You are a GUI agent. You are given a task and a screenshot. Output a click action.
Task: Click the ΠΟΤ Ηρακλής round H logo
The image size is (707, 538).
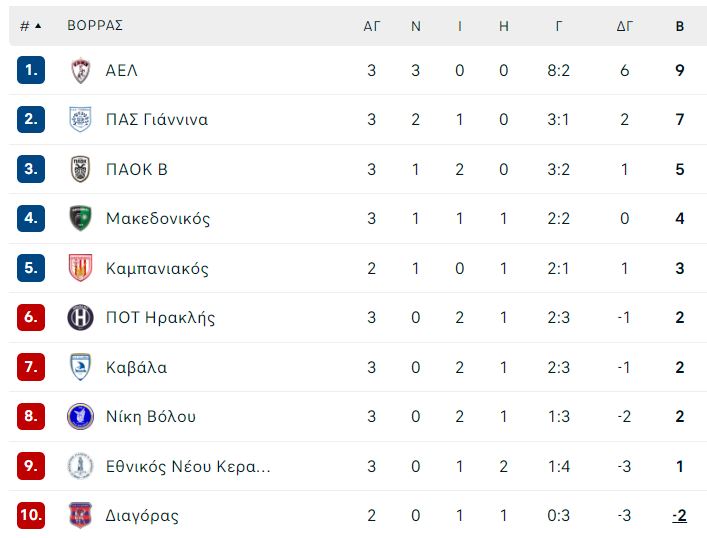(x=81, y=317)
